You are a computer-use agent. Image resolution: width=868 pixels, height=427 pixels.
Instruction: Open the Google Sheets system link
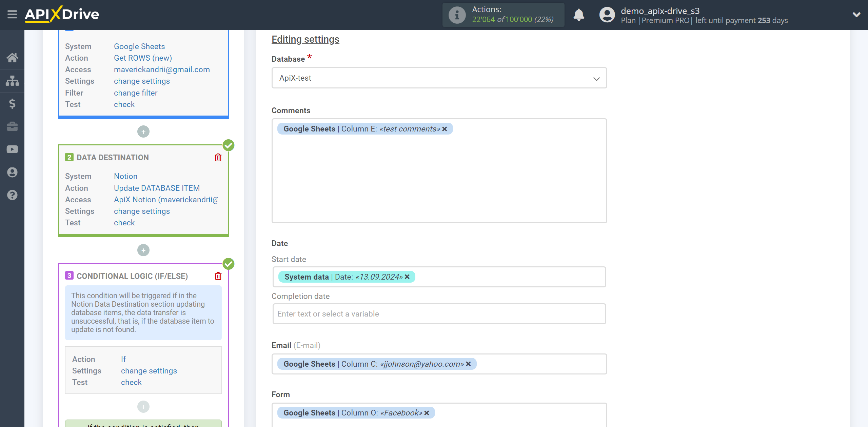coord(139,46)
